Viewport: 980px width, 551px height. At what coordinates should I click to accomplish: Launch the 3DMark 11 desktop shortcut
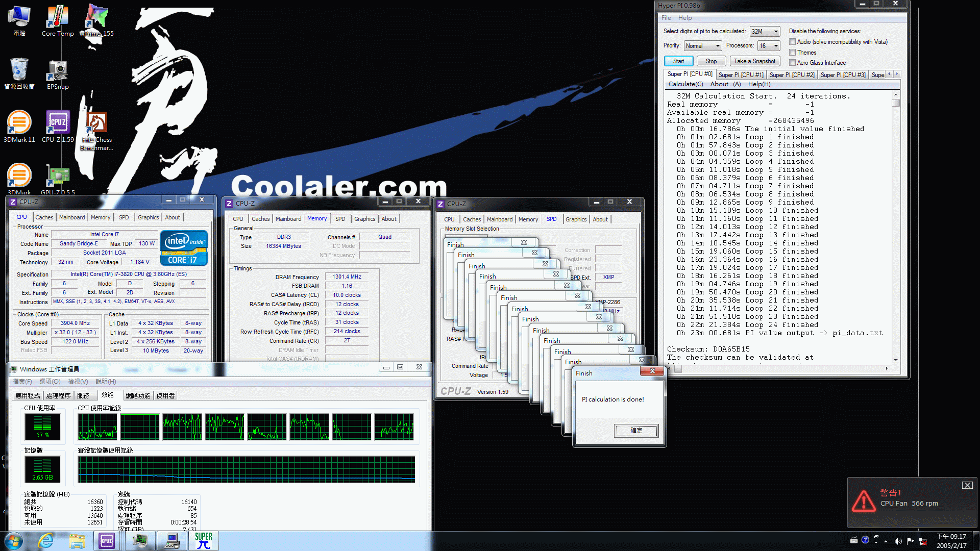click(19, 127)
